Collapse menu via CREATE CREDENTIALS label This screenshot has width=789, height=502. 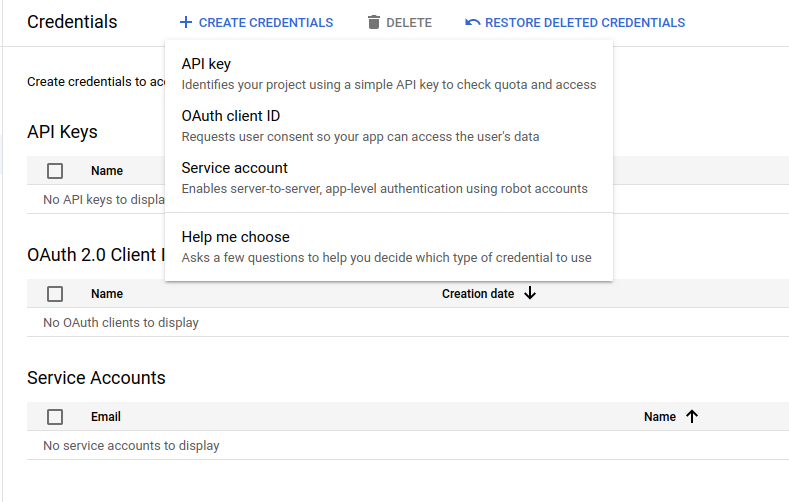pyautogui.click(x=266, y=22)
